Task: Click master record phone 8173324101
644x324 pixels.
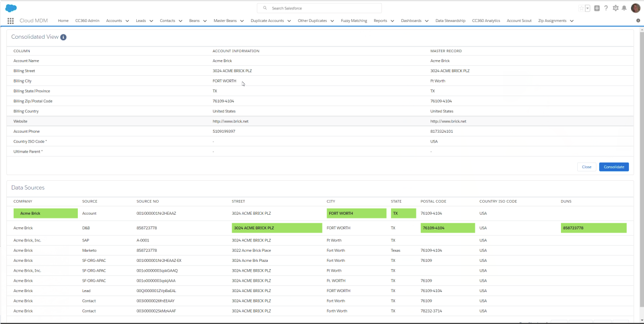Action: pos(442,131)
